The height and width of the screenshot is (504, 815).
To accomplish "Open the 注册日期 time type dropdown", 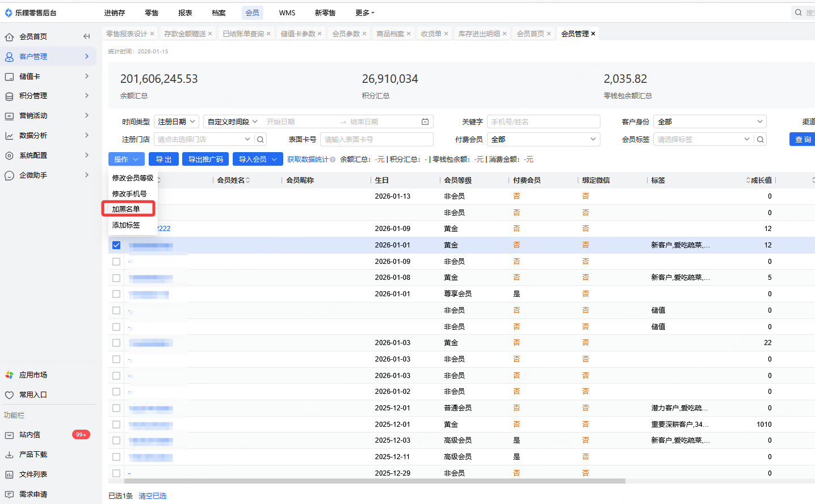I will [x=177, y=122].
